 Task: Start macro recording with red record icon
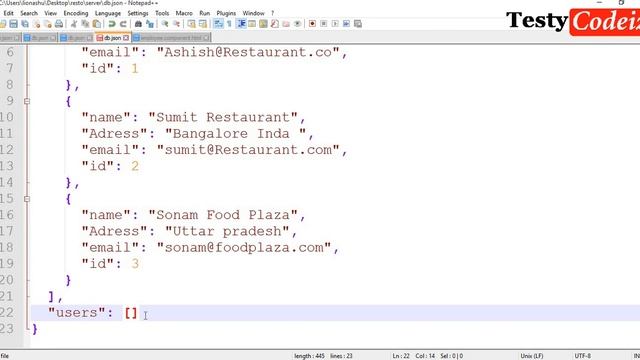coord(312,24)
